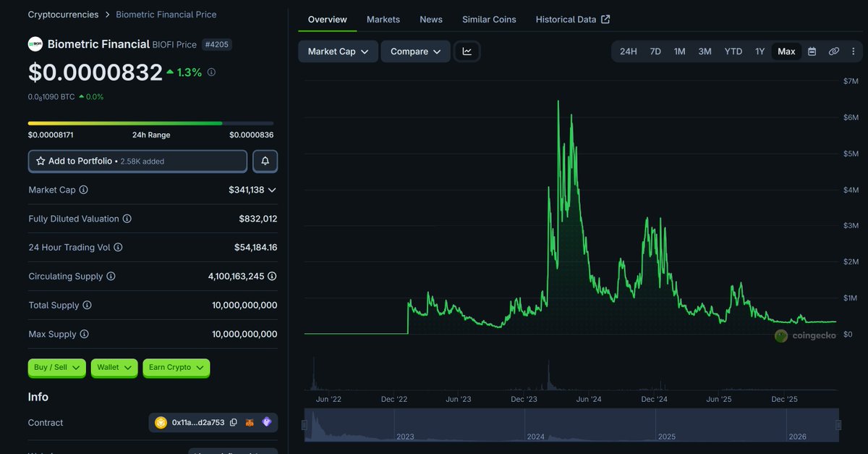This screenshot has width=868, height=454.
Task: Open the Wallet dropdown
Action: [114, 368]
